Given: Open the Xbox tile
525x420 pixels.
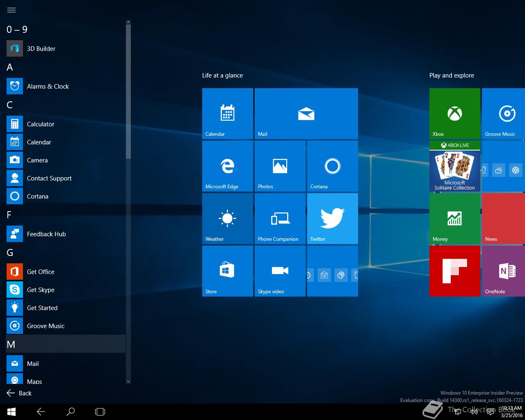Looking at the screenshot, I should point(455,114).
